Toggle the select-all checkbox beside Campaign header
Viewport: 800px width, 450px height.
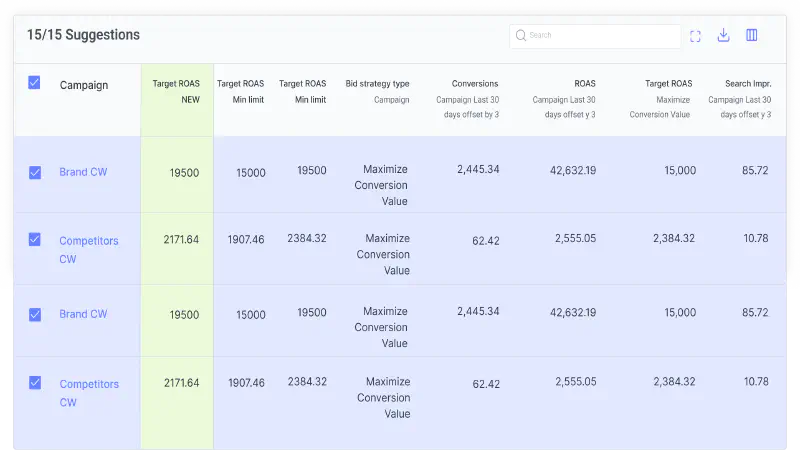[x=34, y=83]
